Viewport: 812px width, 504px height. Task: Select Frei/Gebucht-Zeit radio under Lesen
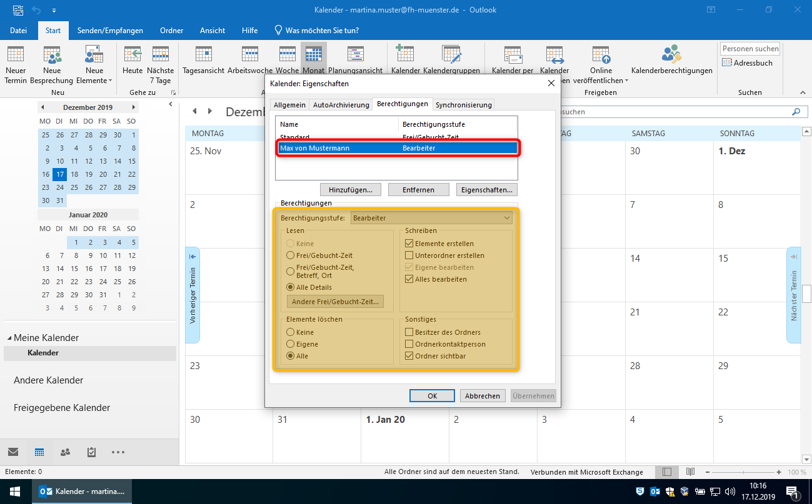[290, 255]
